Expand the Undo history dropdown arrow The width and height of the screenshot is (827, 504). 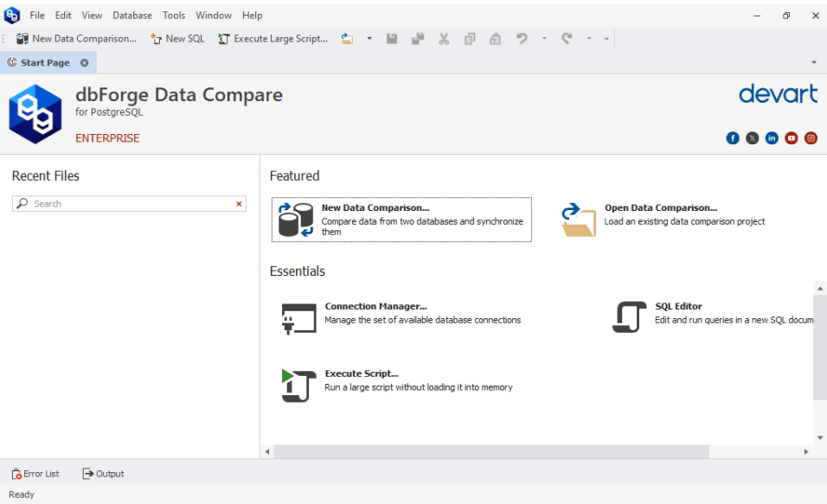tap(544, 39)
